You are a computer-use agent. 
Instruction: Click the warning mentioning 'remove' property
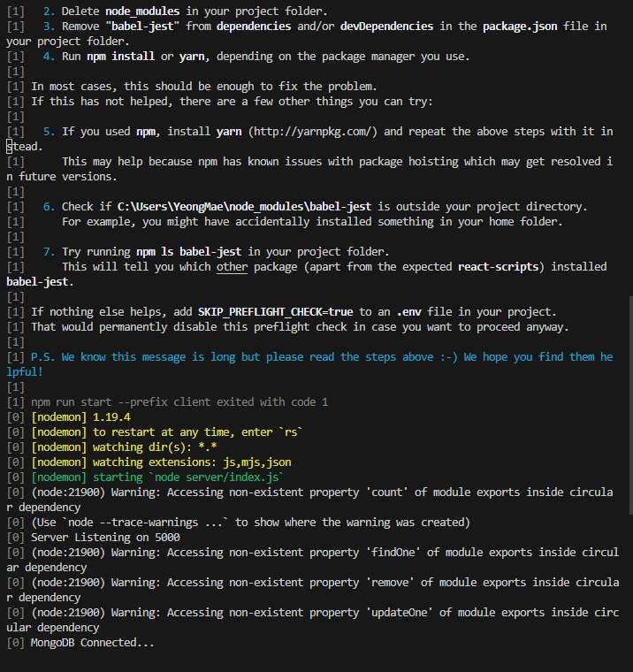(x=313, y=590)
